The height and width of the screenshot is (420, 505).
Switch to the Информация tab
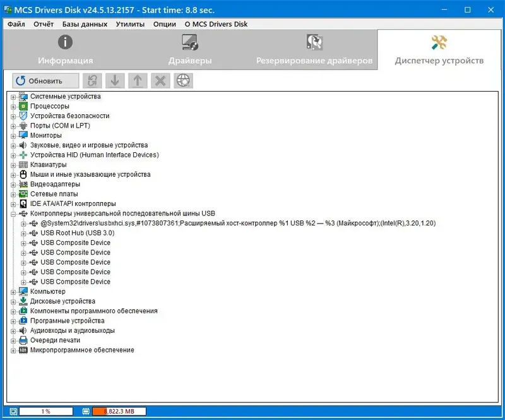click(x=66, y=50)
